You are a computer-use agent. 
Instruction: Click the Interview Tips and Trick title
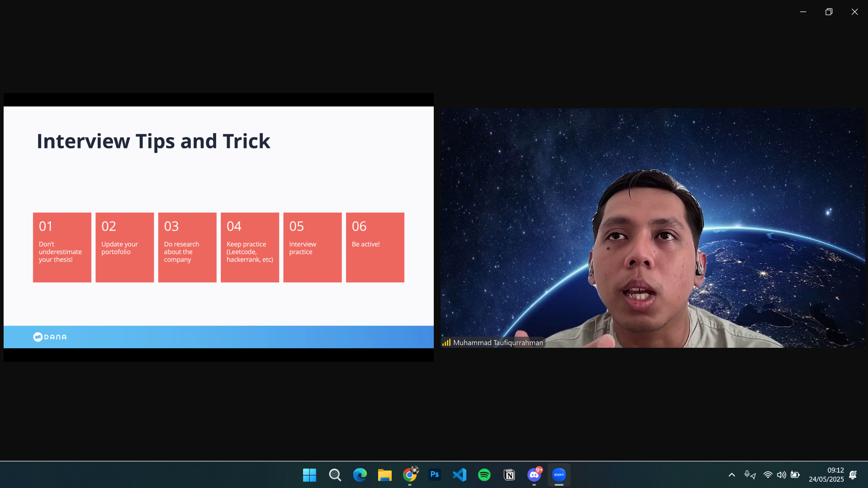point(153,141)
